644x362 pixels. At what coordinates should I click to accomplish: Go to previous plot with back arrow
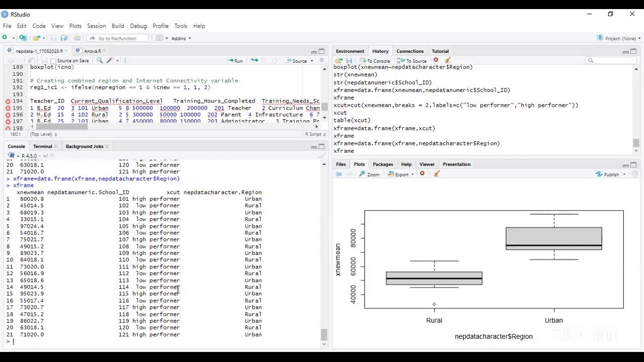click(339, 174)
